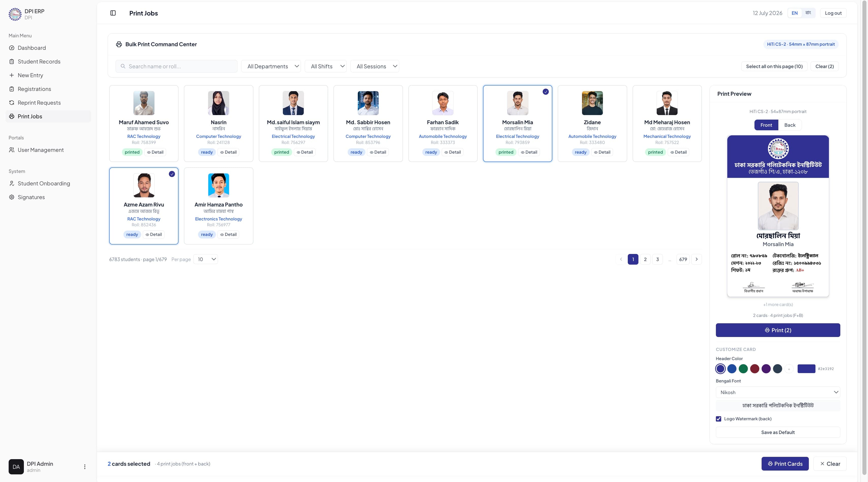Disable Logo Watermark (back) checkbox
Image resolution: width=868 pixels, height=482 pixels.
coord(718,419)
